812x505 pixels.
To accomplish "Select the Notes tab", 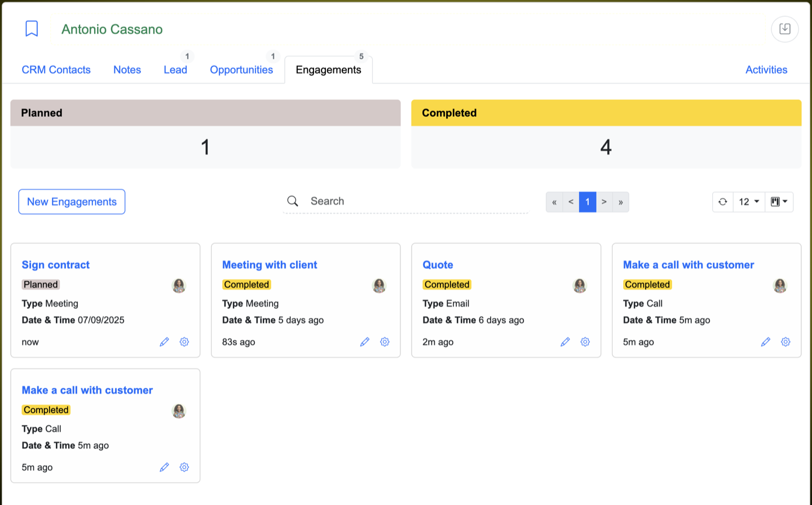I will pos(127,70).
